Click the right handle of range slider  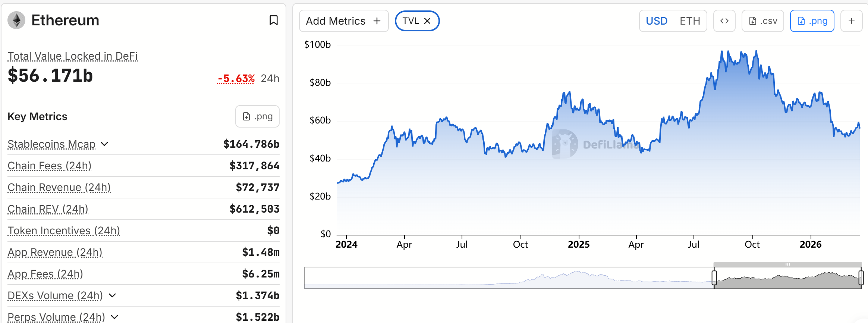pos(861,278)
